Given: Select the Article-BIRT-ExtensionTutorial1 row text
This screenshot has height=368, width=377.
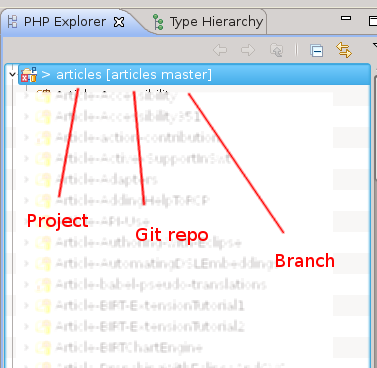Looking at the screenshot, I should 150,305.
